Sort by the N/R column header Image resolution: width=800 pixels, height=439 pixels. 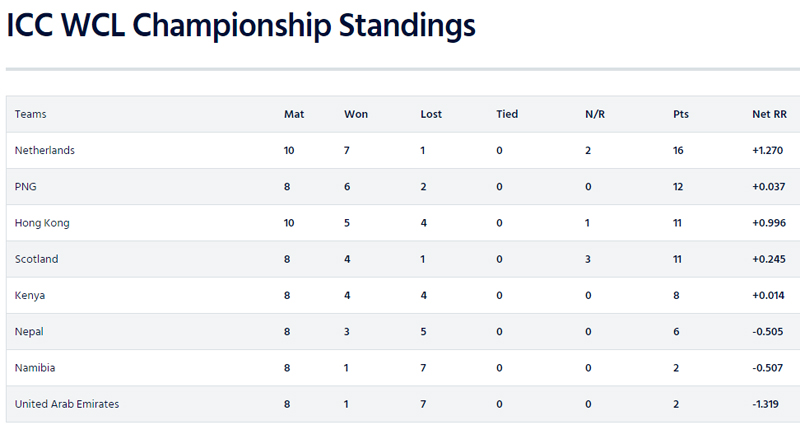[x=595, y=114]
